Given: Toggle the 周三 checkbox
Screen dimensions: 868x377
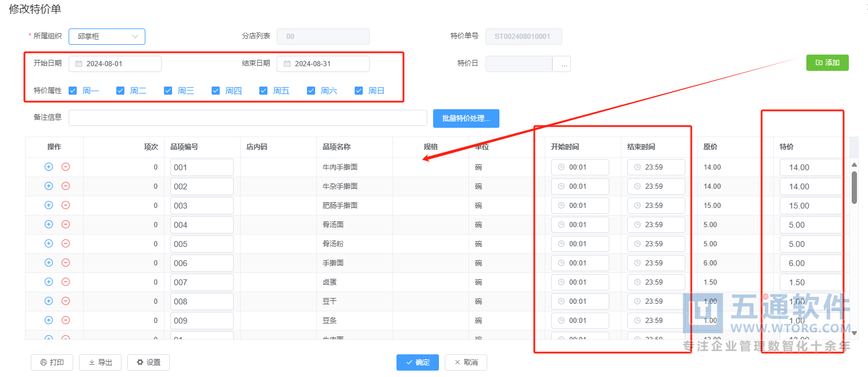Looking at the screenshot, I should pos(168,91).
